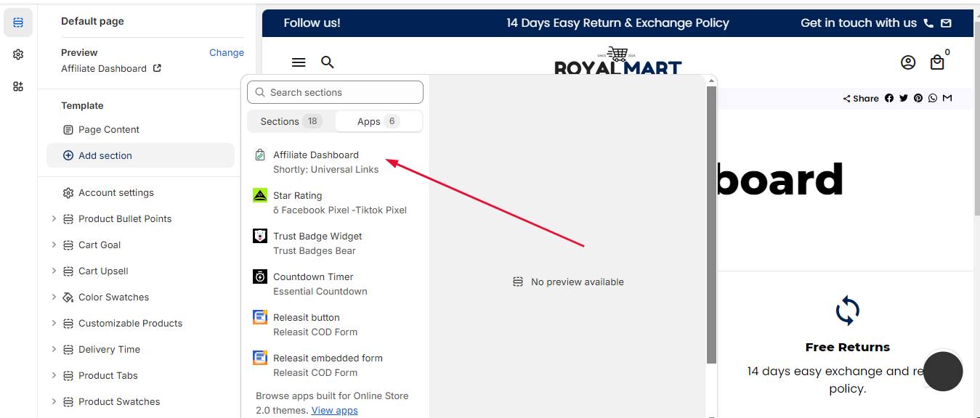
Task: Click the Trust Badge Widget bear icon
Action: coord(259,236)
